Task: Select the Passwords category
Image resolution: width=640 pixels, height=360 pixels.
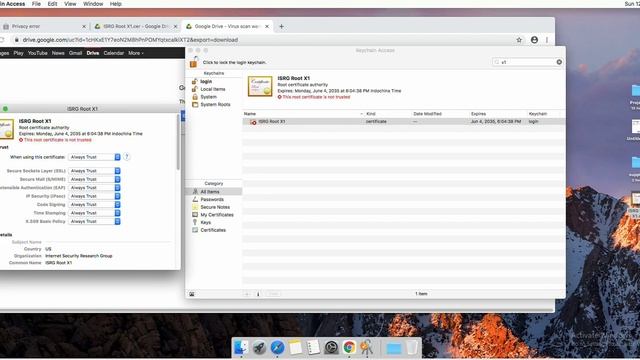Action: pyautogui.click(x=212, y=199)
